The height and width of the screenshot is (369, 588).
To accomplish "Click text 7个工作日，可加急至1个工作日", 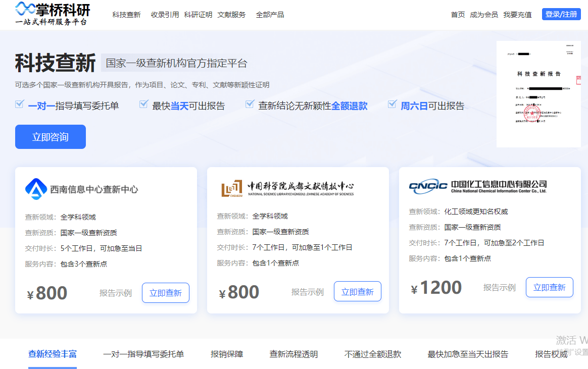I will [302, 247].
